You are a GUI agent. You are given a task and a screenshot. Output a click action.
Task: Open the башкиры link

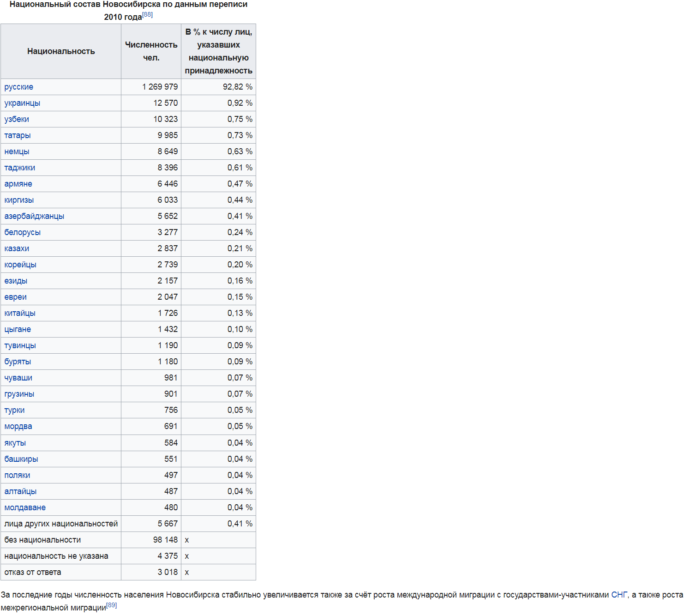point(21,459)
